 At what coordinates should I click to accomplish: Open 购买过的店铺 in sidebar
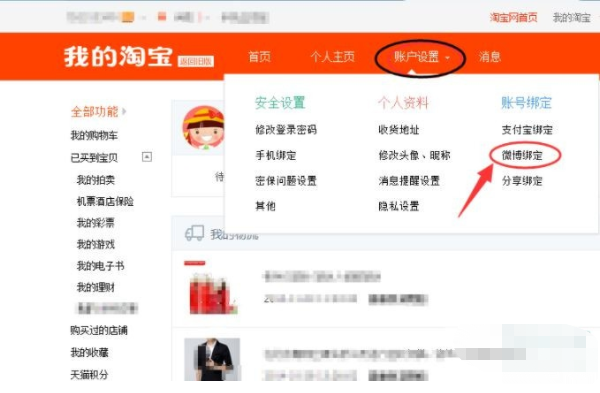[99, 330]
